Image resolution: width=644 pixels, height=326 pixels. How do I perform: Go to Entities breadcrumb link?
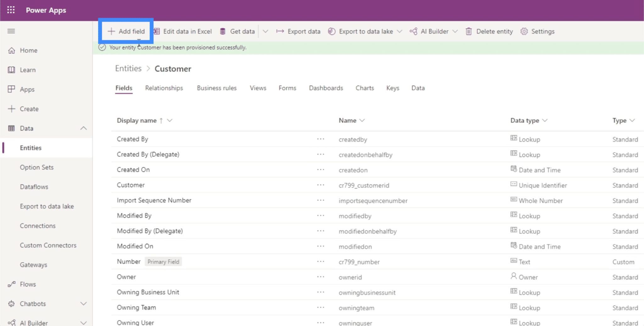[128, 68]
